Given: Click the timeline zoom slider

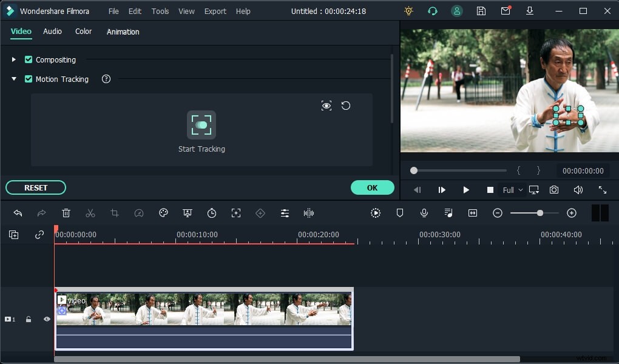Looking at the screenshot, I should click(x=540, y=213).
